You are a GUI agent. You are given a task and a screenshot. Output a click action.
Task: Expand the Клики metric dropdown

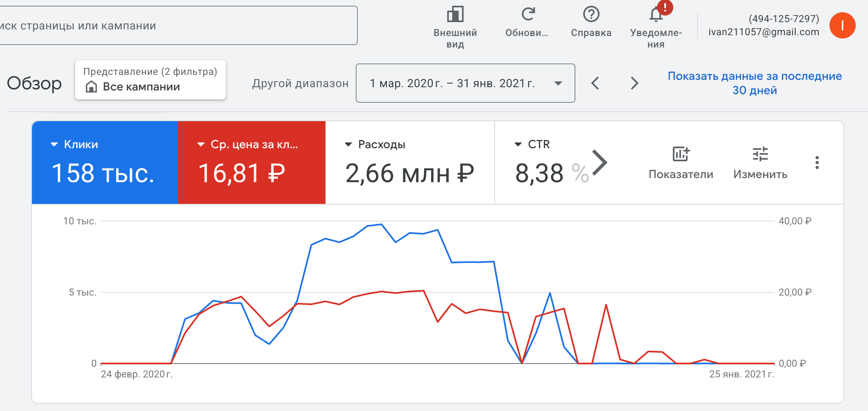pos(54,145)
